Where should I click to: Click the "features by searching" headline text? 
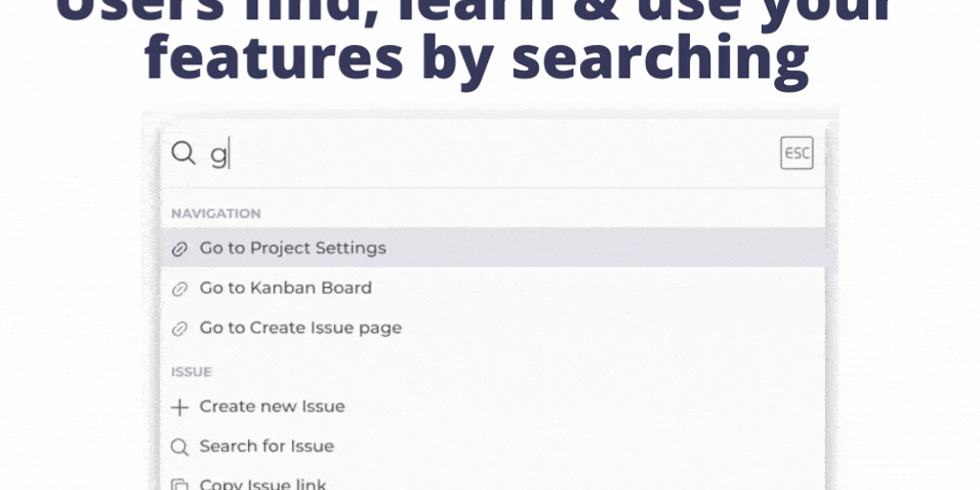(x=477, y=59)
